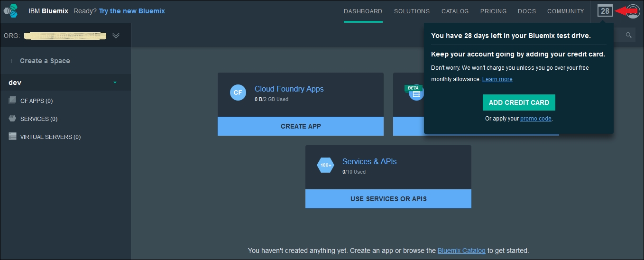Image resolution: width=644 pixels, height=260 pixels.
Task: Click the VIRTUAL SERVERS stack icon
Action: (x=12, y=136)
